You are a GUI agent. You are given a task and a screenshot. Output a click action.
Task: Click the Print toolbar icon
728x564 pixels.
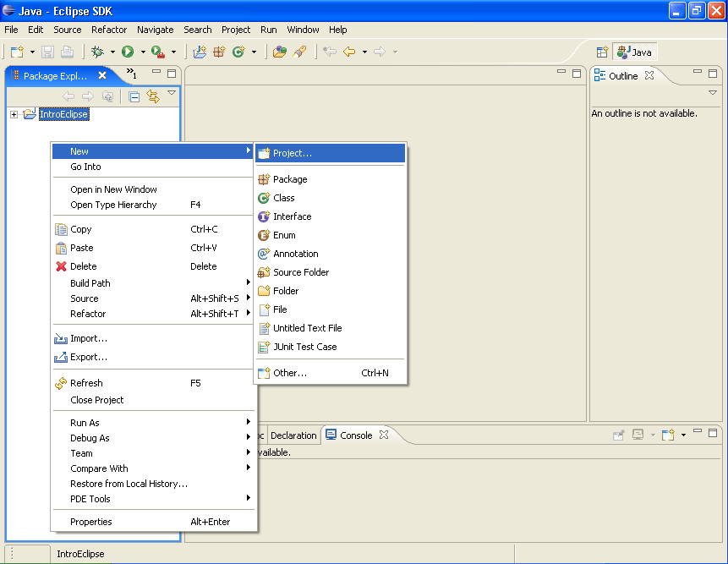68,52
